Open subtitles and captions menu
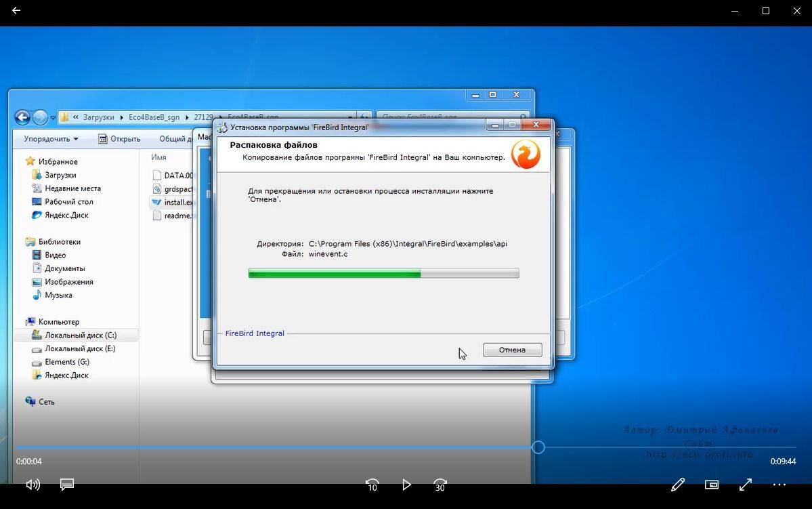The image size is (812, 509). pos(66,485)
